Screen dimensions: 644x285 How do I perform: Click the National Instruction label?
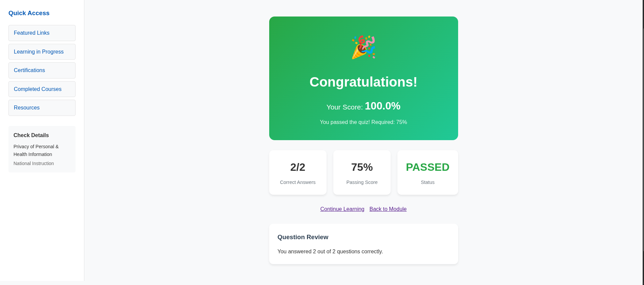click(x=34, y=164)
